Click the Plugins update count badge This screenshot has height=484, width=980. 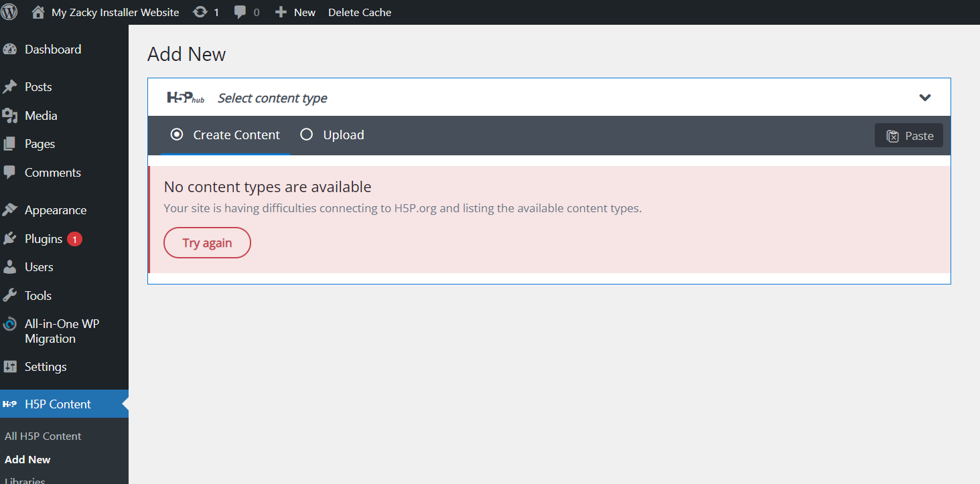tap(74, 239)
